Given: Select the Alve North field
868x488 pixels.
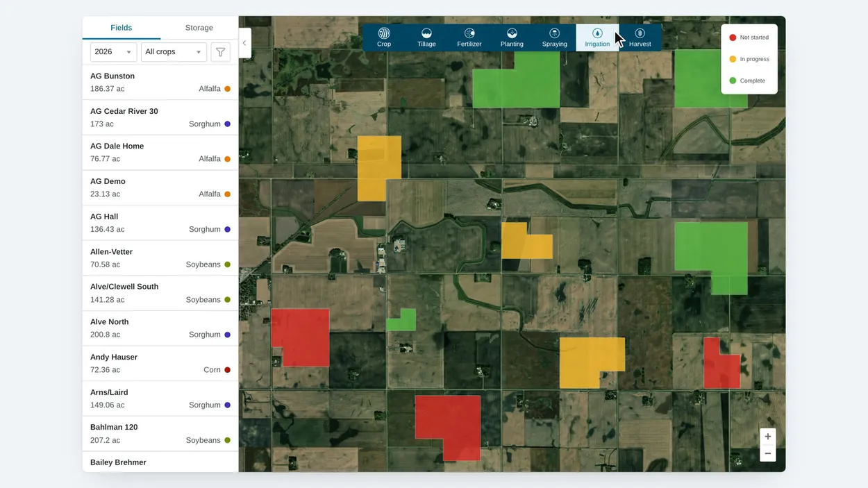Looking at the screenshot, I should 160,328.
